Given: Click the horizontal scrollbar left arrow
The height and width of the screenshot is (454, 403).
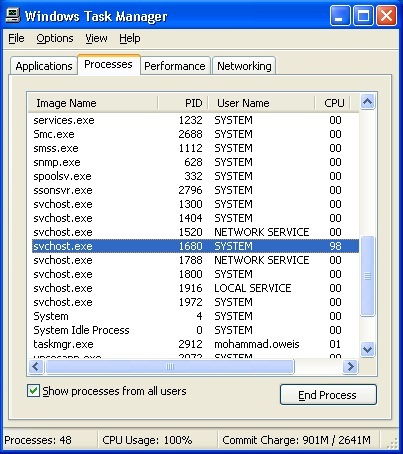Looking at the screenshot, I should click(x=36, y=367).
